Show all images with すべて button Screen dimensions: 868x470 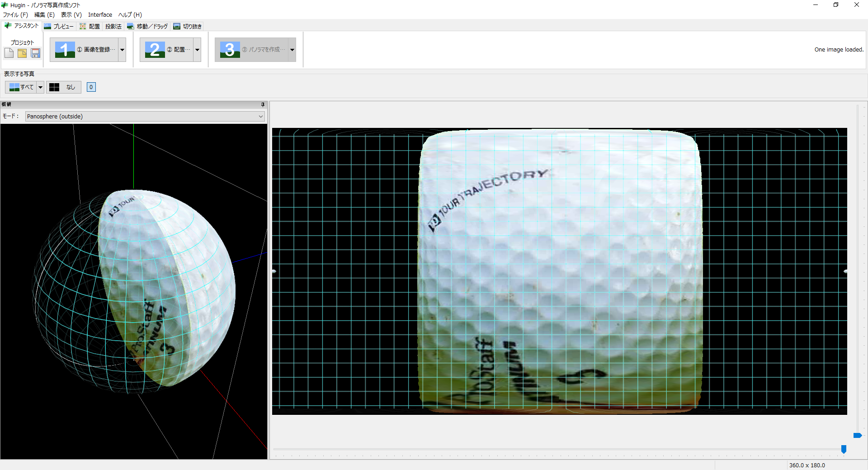coord(21,87)
